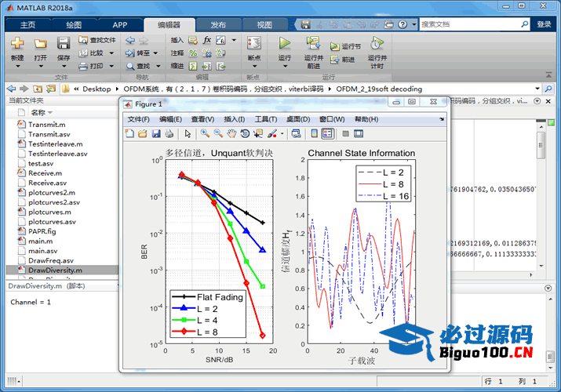561x392 pixels.
Task: Toggle the Insert Legend button in Figure 1
Action: click(x=327, y=133)
